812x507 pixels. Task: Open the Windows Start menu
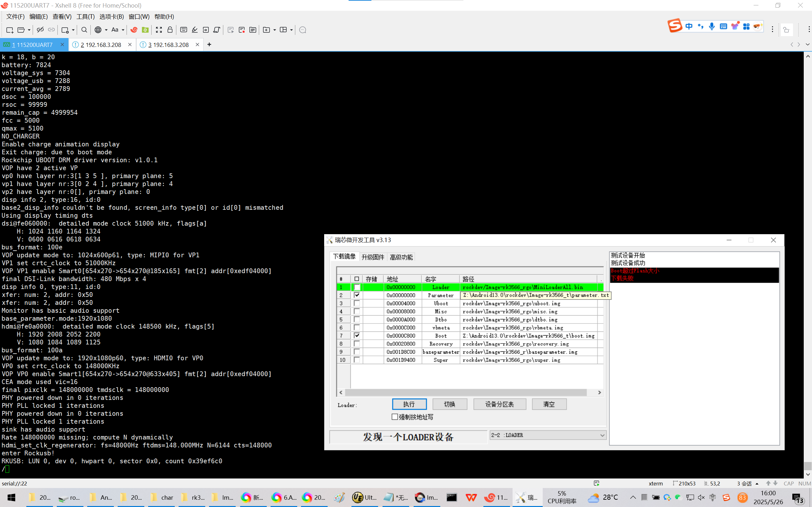tap(11, 497)
